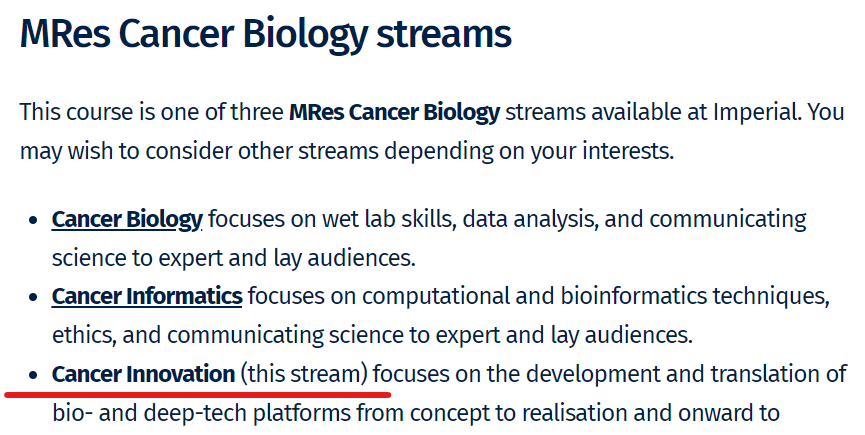Click bold MRes Cancer Biology in intro paragraph
The width and height of the screenshot is (865, 435).
tap(394, 112)
